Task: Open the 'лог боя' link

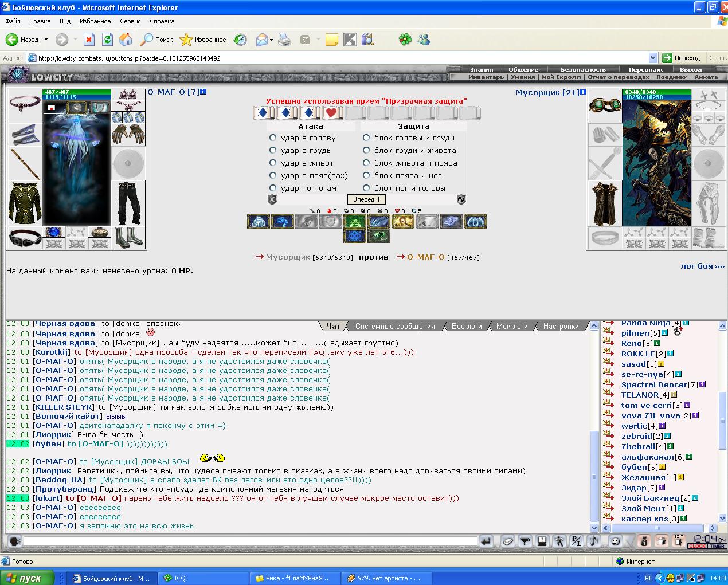Action: pyautogui.click(x=702, y=266)
